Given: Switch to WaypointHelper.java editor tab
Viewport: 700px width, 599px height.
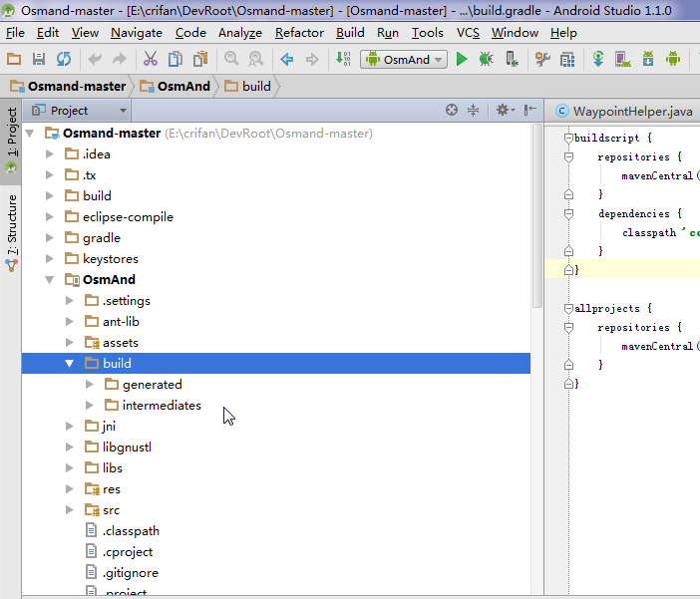Looking at the screenshot, I should (625, 112).
